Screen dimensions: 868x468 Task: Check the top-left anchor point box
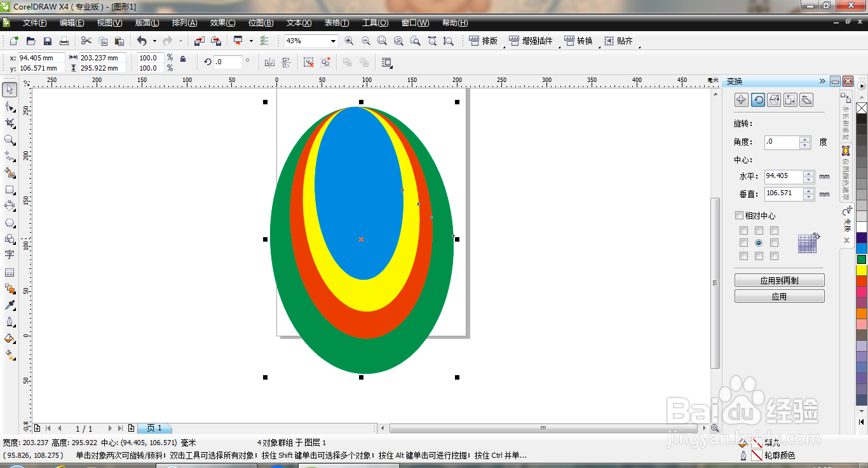pos(743,230)
